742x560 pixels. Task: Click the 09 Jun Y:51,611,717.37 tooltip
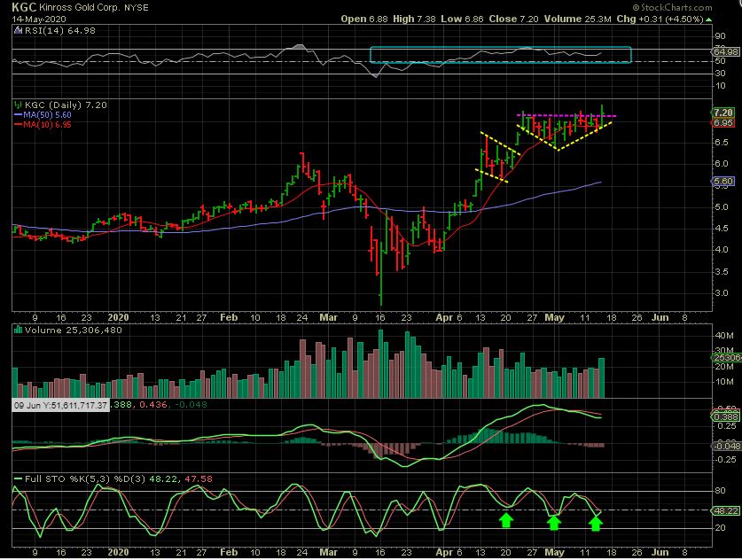(x=60, y=405)
